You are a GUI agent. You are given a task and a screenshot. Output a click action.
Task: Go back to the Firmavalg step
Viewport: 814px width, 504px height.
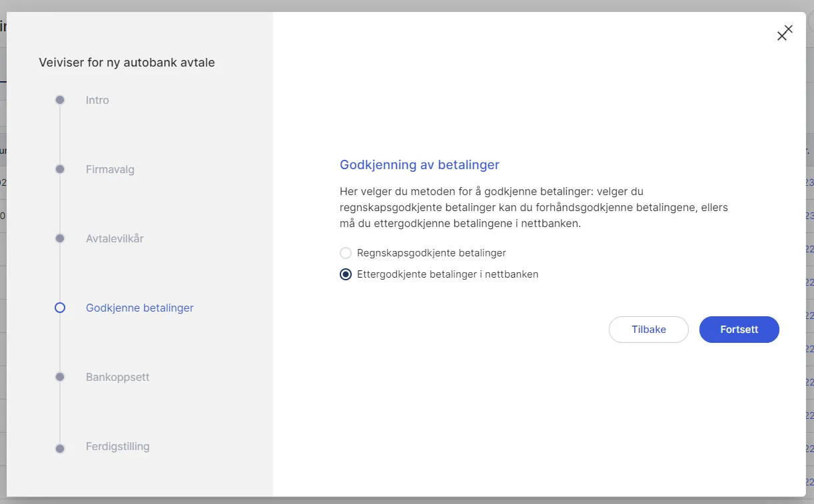[110, 169]
